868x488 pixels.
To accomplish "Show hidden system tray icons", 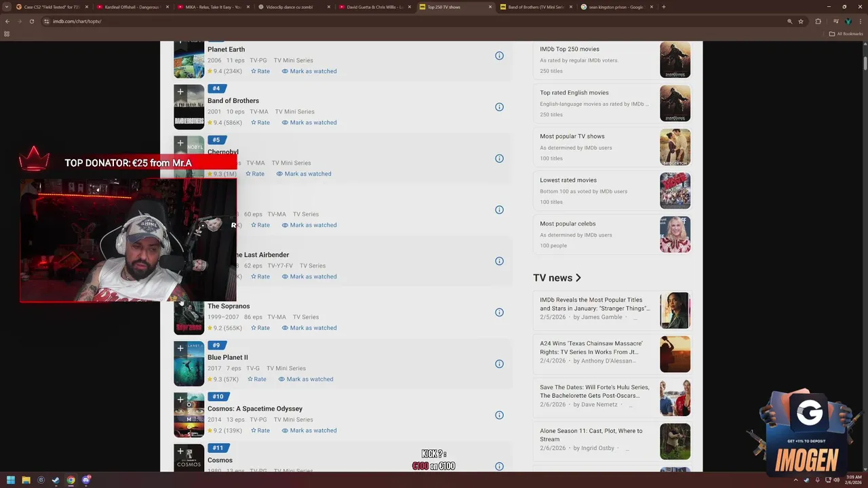I will pos(795,480).
